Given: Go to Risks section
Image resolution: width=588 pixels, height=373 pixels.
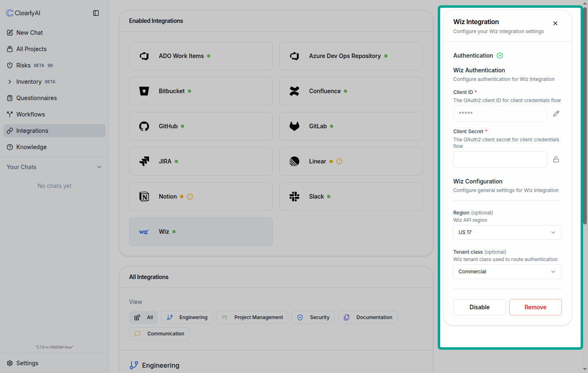Looking at the screenshot, I should pos(54,65).
